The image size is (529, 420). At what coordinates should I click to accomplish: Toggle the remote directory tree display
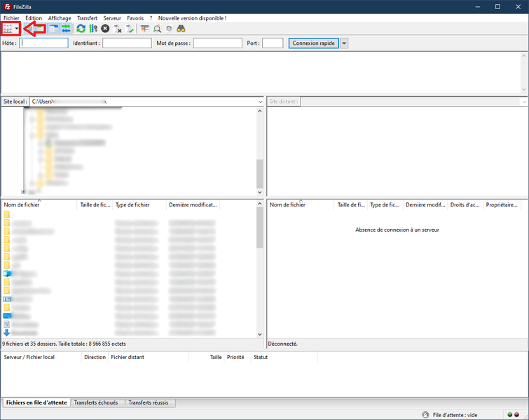54,29
